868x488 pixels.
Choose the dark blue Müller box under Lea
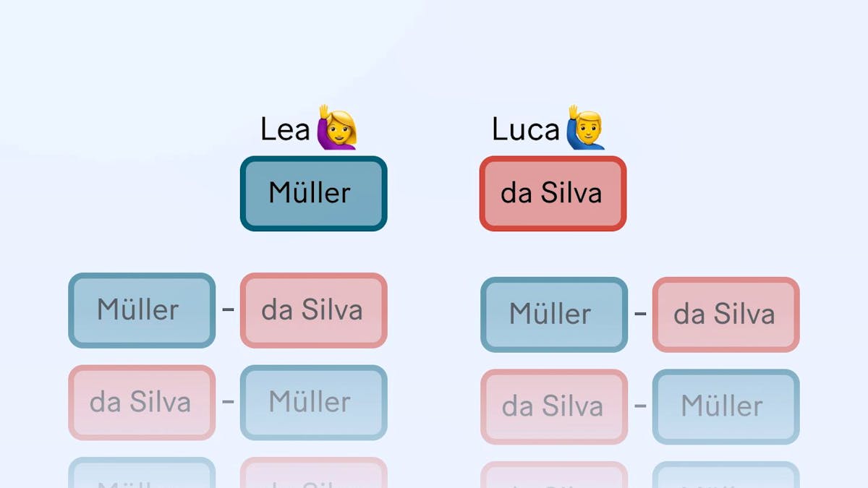314,193
